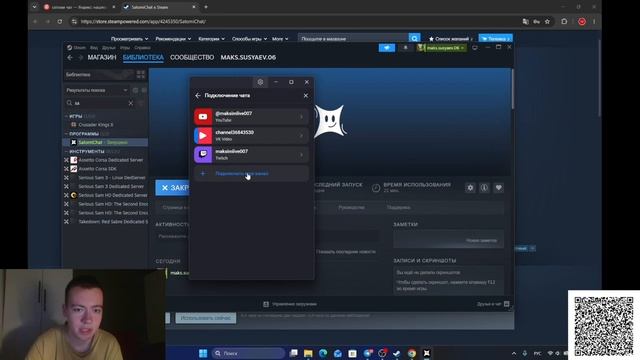Open the Вид menu in Steam
The height and width of the screenshot is (360, 640).
click(94, 48)
